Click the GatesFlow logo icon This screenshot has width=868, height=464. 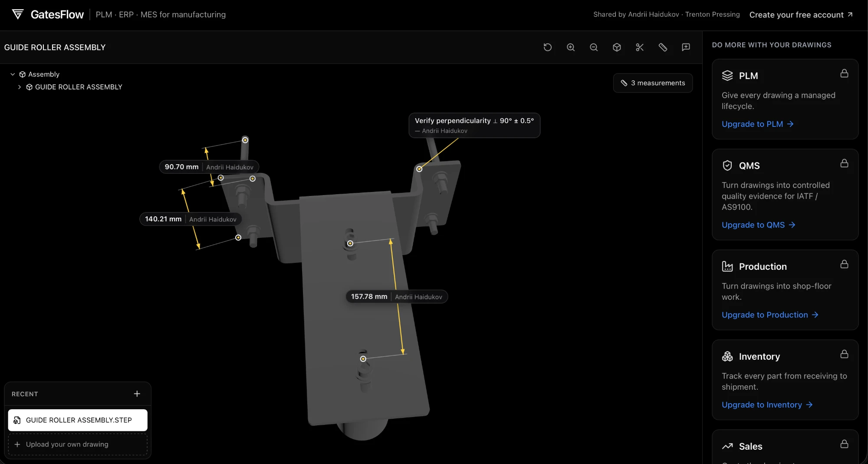[17, 14]
